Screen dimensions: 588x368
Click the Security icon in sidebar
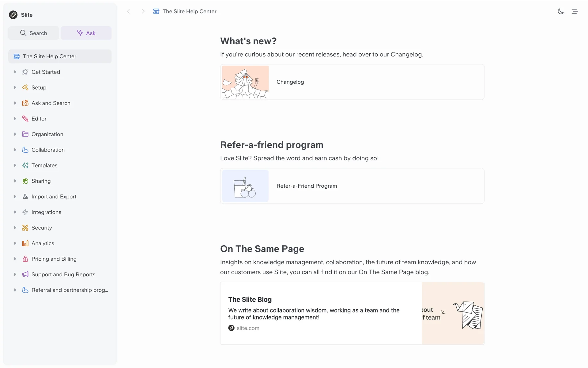click(x=25, y=228)
